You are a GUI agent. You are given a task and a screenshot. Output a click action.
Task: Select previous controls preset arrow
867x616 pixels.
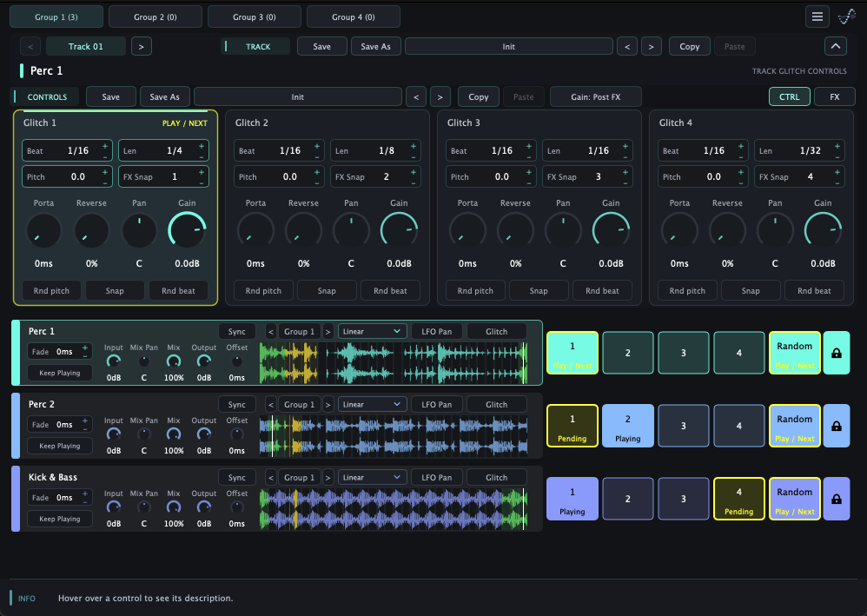pos(416,96)
